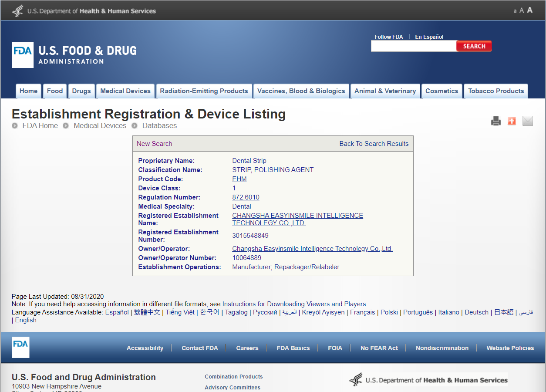Start a New Search
This screenshot has height=392, width=546.
tap(155, 144)
